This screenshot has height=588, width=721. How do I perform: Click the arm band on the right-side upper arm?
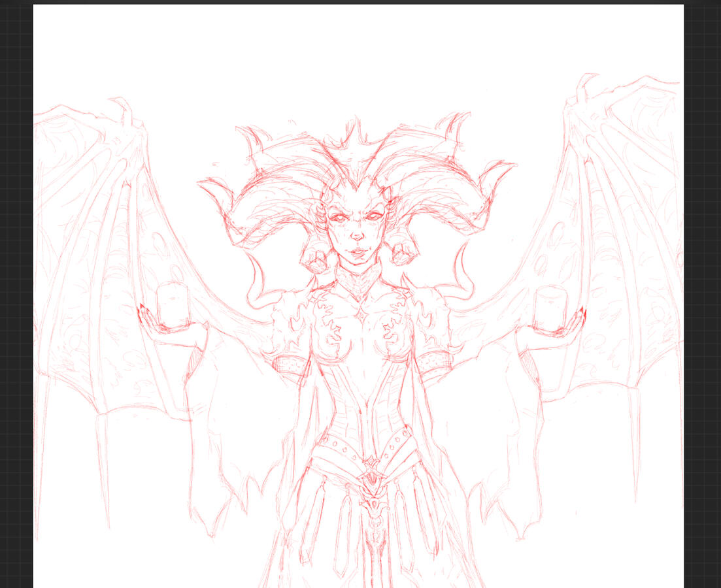(x=433, y=359)
